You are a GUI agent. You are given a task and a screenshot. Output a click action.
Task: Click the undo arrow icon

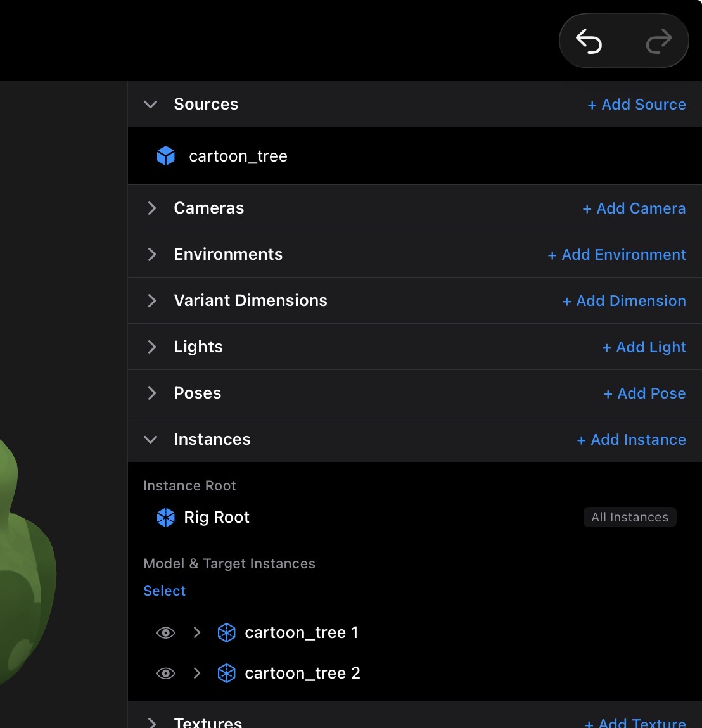click(589, 41)
